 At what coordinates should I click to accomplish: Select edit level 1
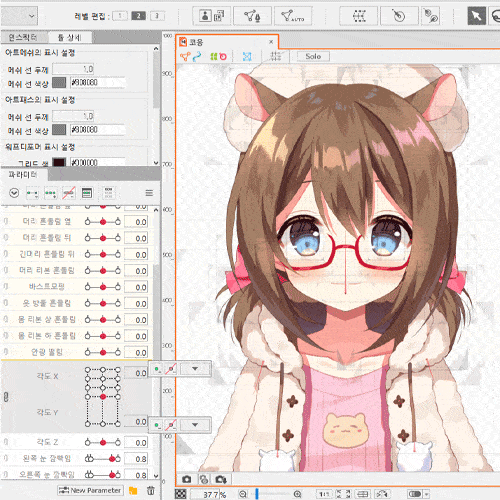coord(120,16)
